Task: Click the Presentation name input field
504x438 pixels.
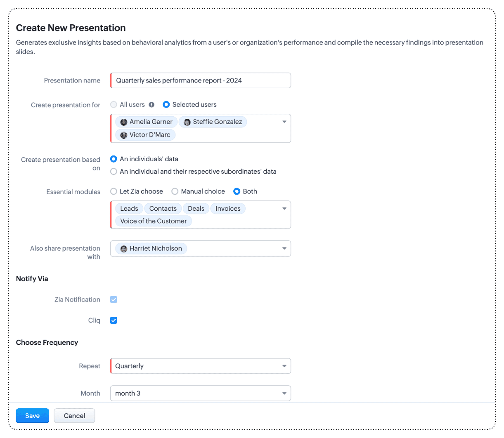Action: tap(201, 80)
